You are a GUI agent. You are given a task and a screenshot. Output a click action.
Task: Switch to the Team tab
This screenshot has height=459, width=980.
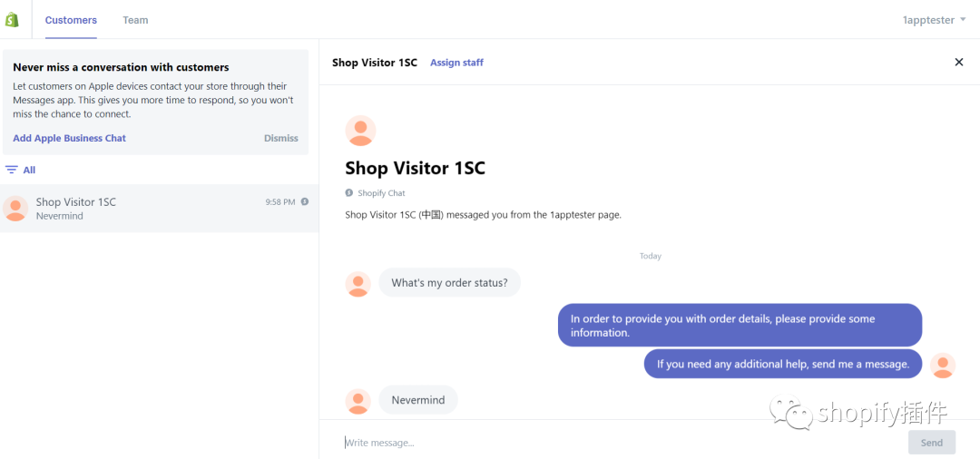coord(135,20)
